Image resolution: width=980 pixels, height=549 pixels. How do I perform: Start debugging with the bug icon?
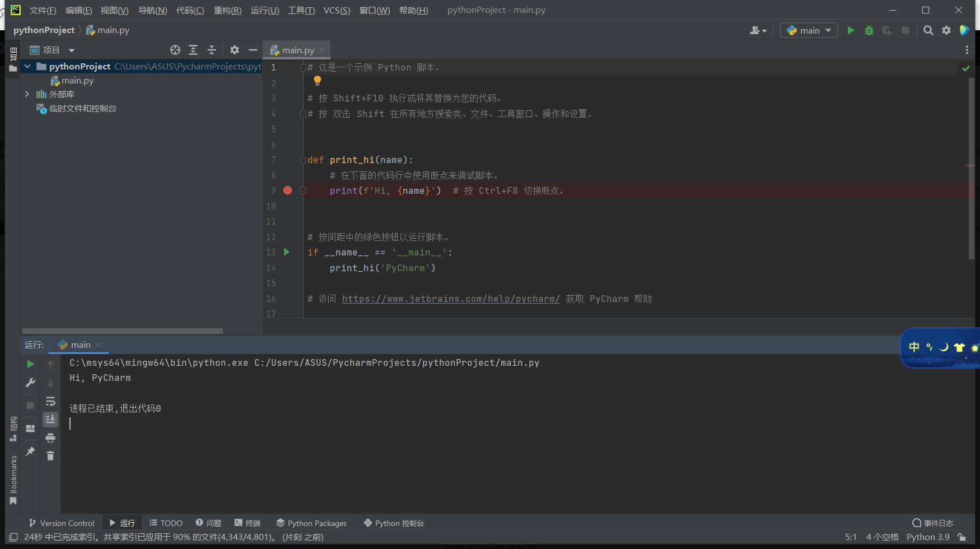point(869,30)
